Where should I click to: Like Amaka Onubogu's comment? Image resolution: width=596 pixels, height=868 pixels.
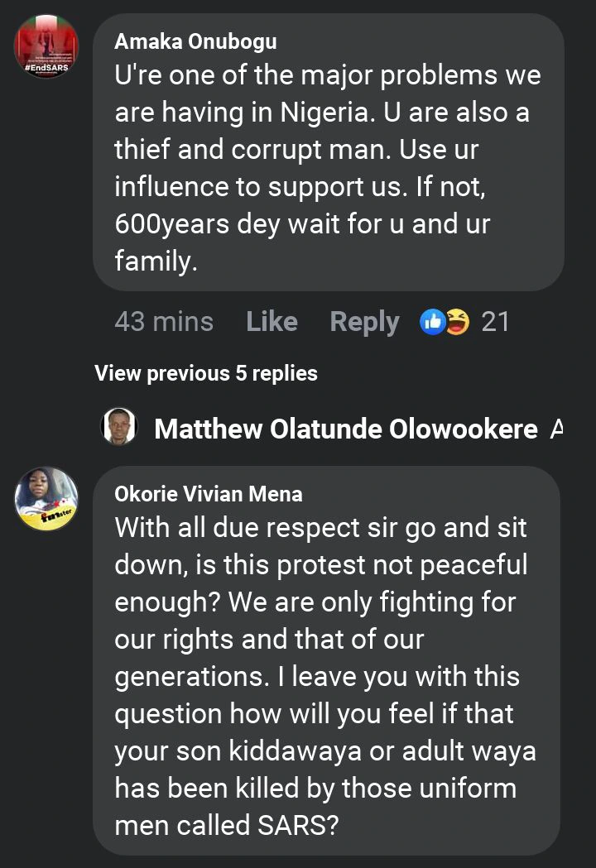click(x=272, y=321)
